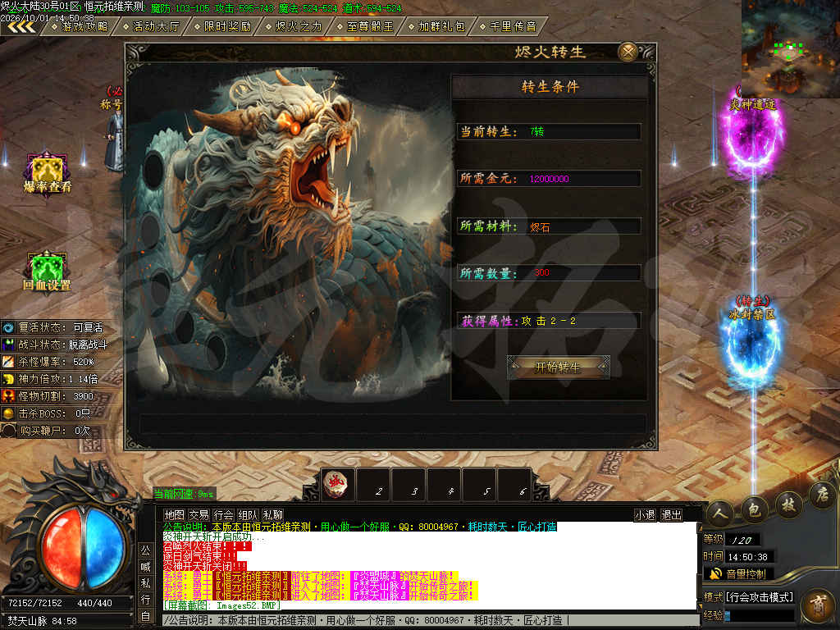Open the shop 店 icon

[822, 494]
